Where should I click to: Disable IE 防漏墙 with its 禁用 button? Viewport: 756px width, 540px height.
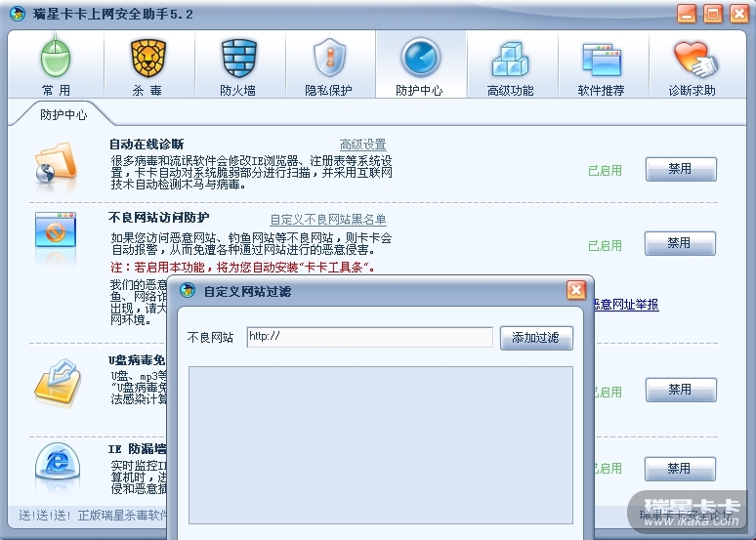(x=680, y=469)
